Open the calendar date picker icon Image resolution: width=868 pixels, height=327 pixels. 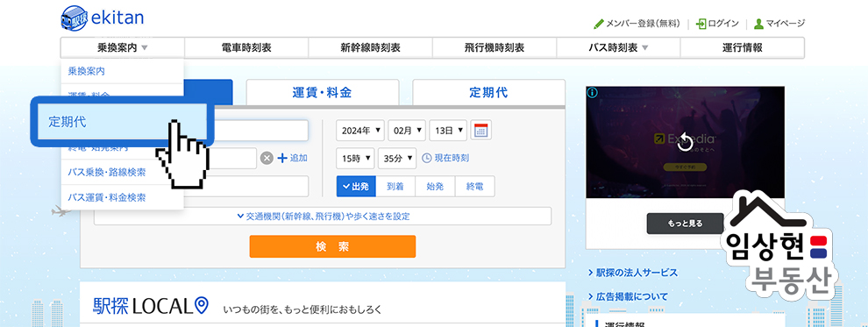481,131
